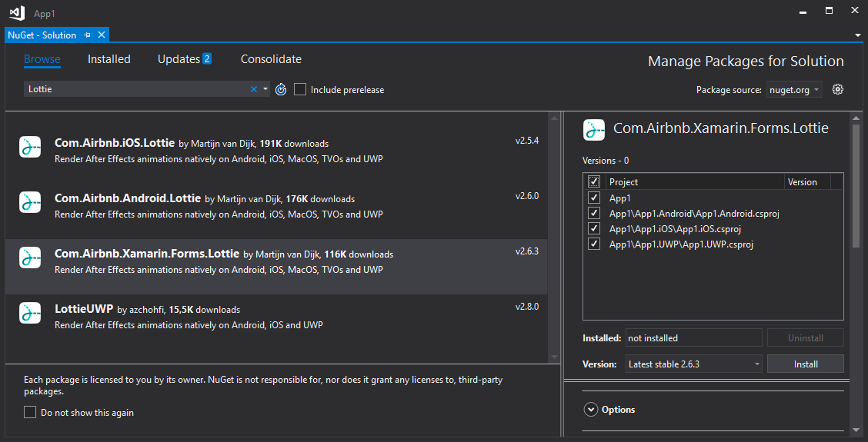The image size is (868, 442).
Task: Click the LottieUWP package icon
Action: (x=30, y=313)
